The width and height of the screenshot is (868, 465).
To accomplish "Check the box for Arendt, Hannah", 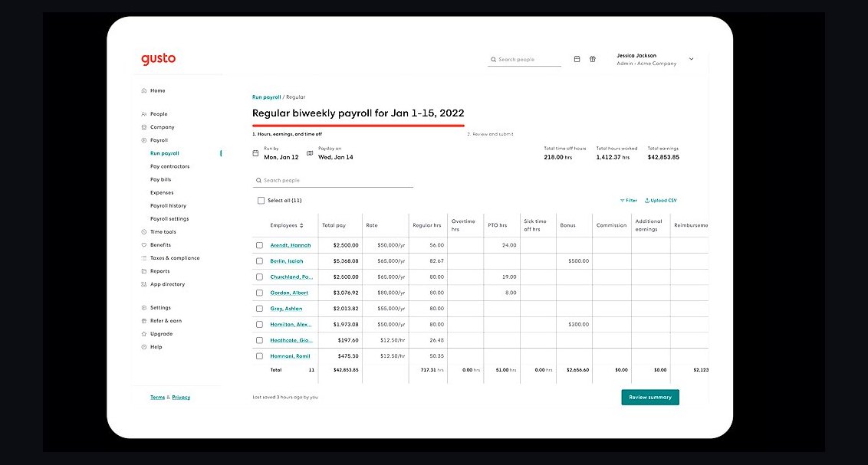I will 259,245.
